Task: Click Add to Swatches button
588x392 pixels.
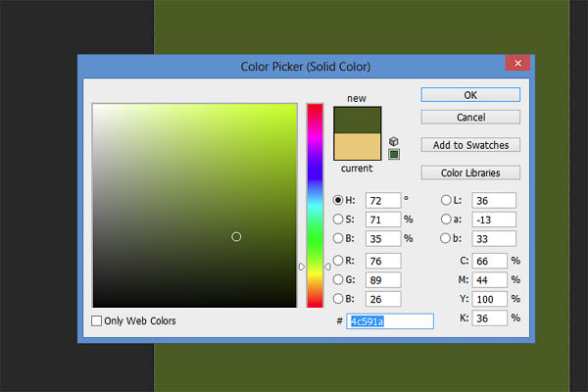Action: 470,145
